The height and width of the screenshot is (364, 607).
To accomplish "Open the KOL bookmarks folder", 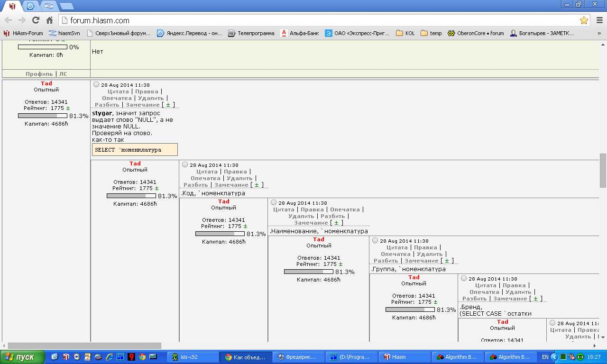I will point(405,33).
